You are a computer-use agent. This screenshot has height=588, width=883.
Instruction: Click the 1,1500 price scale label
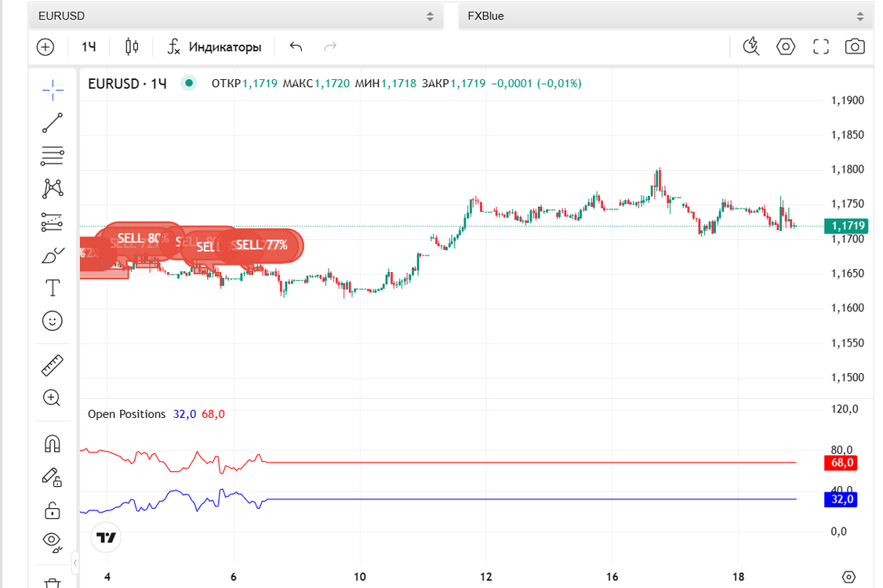[848, 377]
